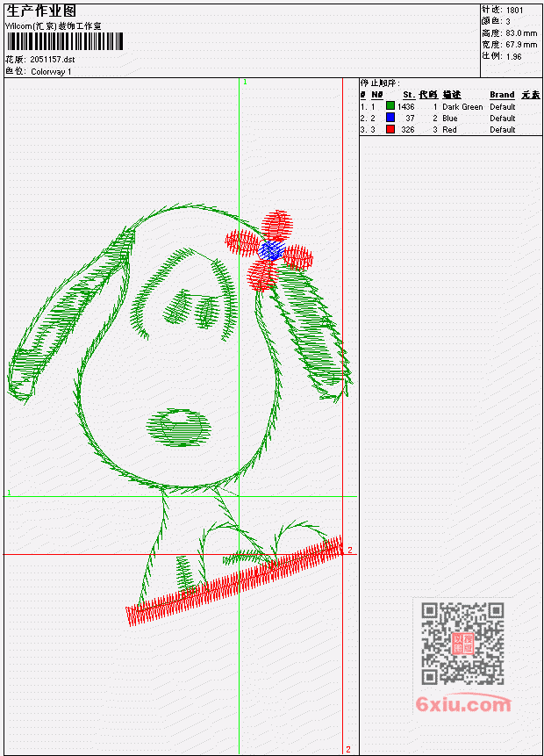The image size is (544, 756).
Task: Click the Blue thread color swatch
Action: tap(390, 118)
